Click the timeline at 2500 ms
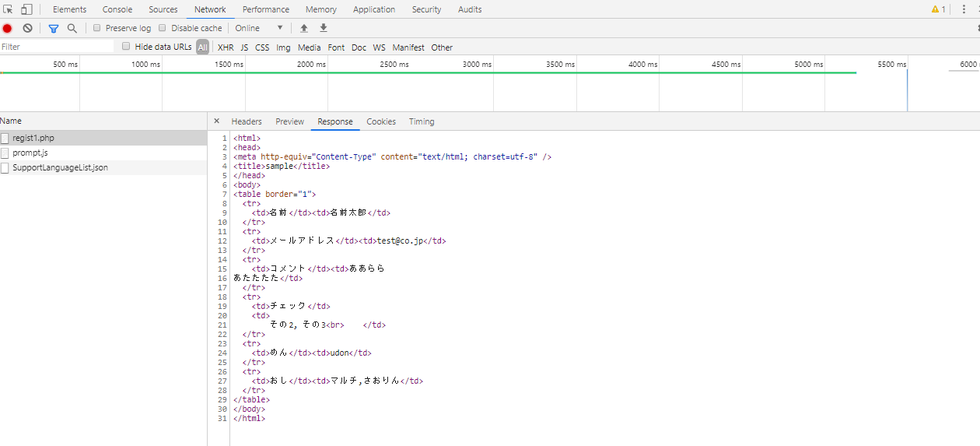The width and height of the screenshot is (980, 446). click(394, 65)
